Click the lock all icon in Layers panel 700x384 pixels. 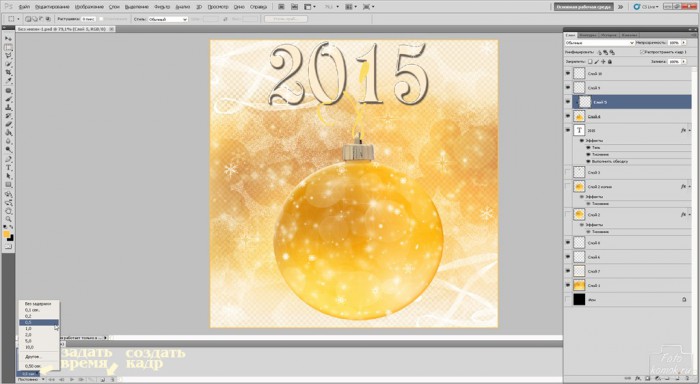point(610,62)
